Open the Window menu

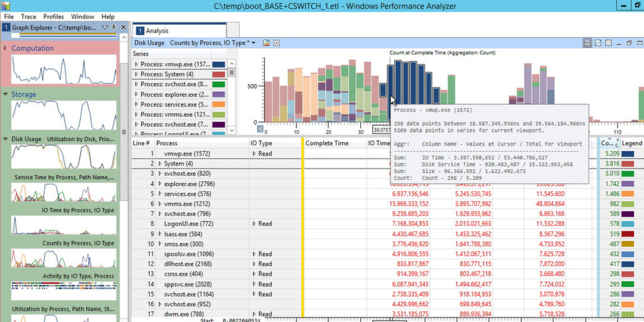click(x=83, y=17)
